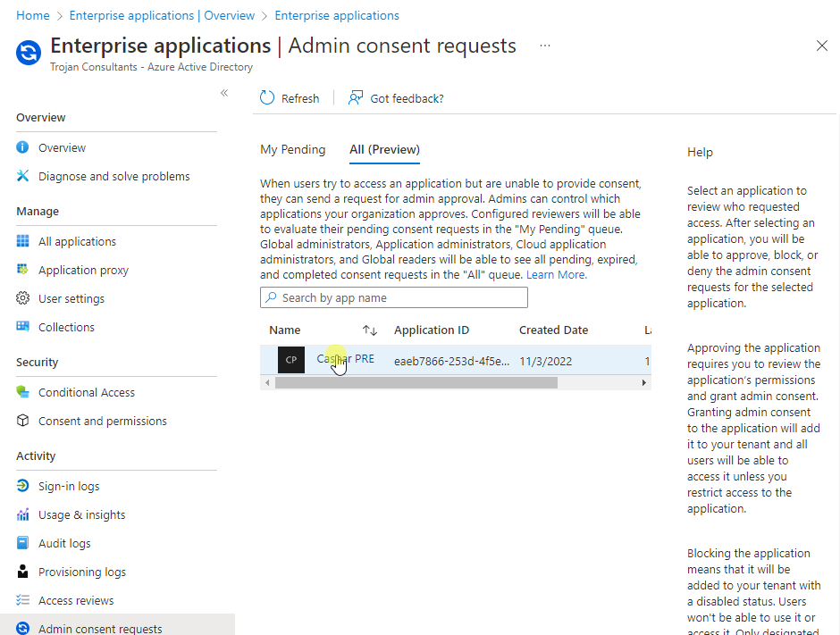Close the Admin consent requests blade

tap(822, 46)
